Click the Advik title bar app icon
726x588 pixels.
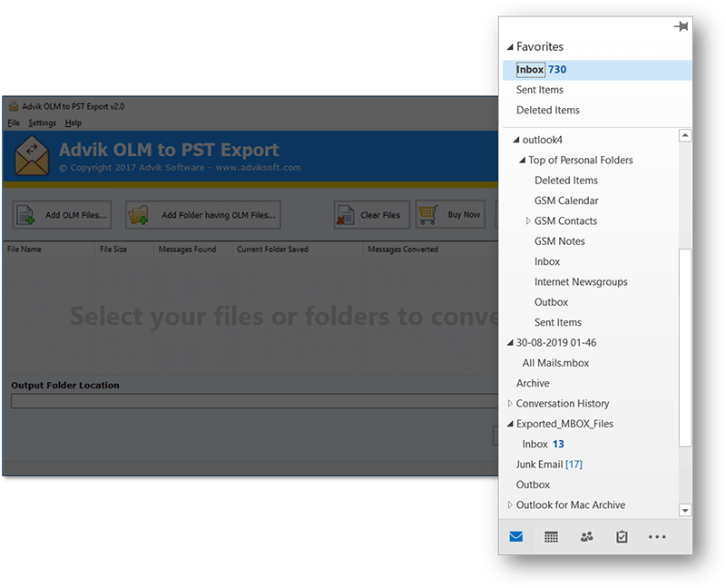click(x=14, y=106)
